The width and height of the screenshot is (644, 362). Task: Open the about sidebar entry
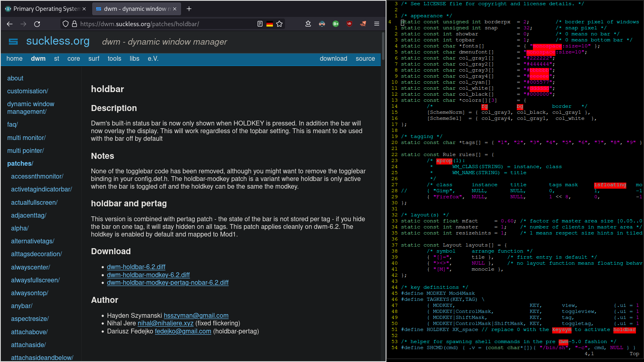(15, 78)
